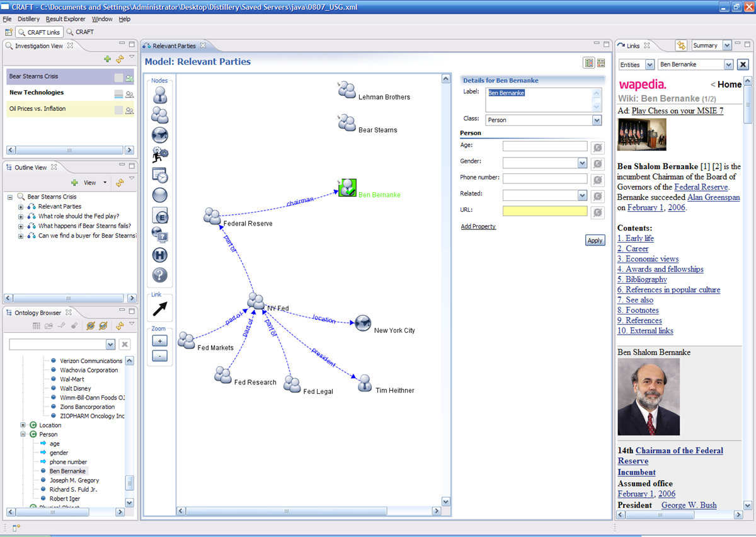Click the Apply button

pyautogui.click(x=595, y=240)
